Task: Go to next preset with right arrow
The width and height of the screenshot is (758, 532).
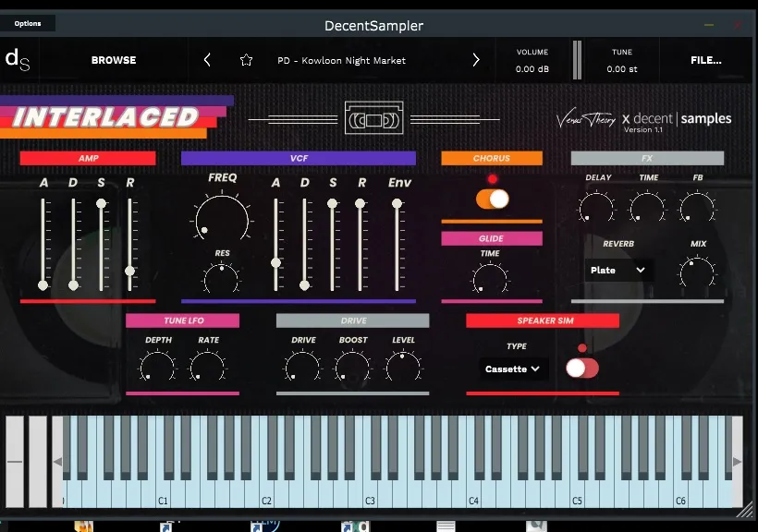Action: point(476,60)
